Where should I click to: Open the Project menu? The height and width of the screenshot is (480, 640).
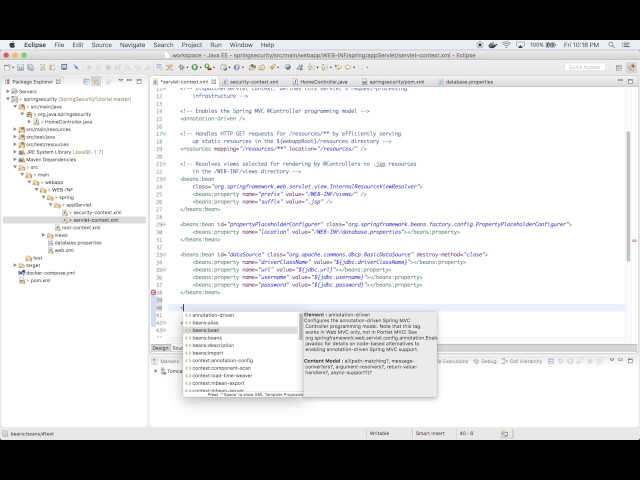tap(191, 45)
